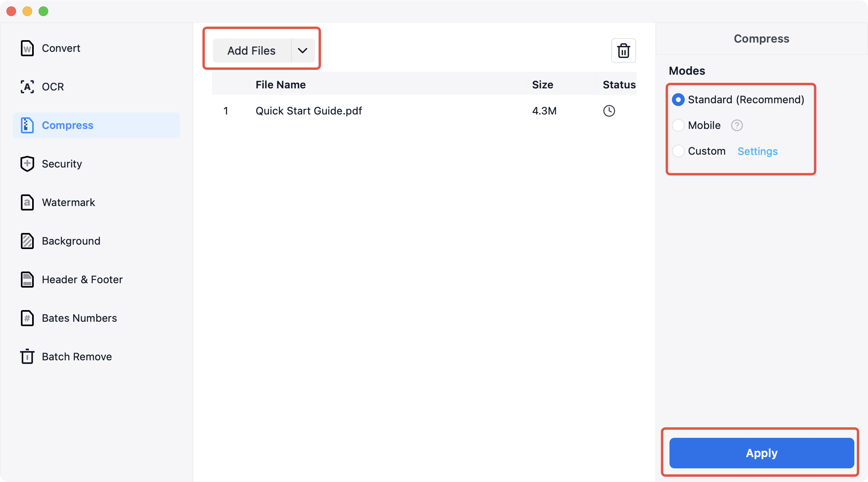Open Custom mode Settings link

click(757, 151)
